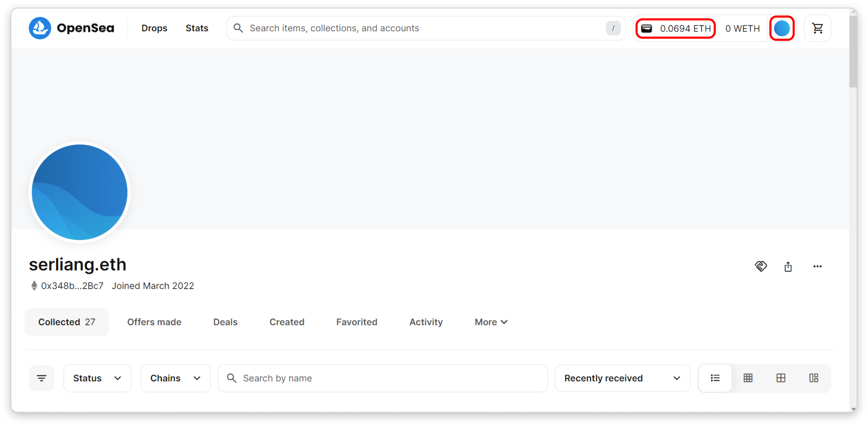Go to the Drops page
This screenshot has height=426, width=868.
click(x=154, y=28)
